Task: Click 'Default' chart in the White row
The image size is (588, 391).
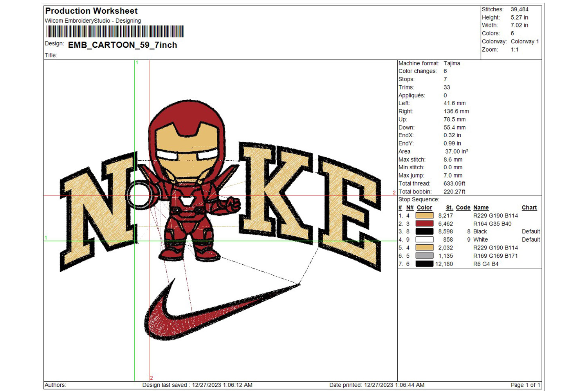Action: (x=531, y=240)
